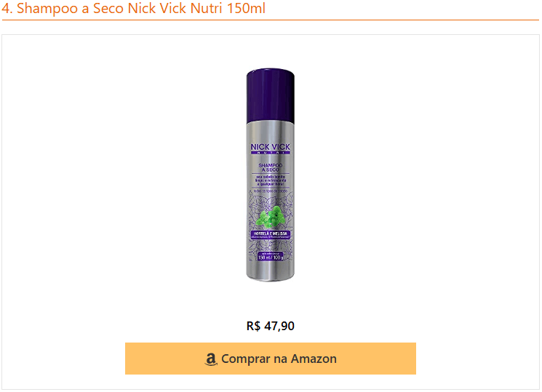542x392 pixels.
Task: Click the Amazon logo icon in buy button
Action: tap(211, 359)
